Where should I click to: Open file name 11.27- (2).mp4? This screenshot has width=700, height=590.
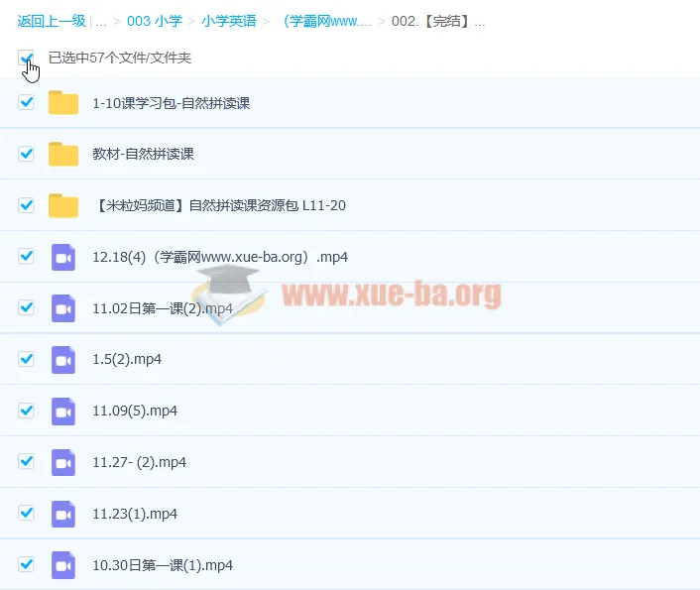(x=139, y=462)
